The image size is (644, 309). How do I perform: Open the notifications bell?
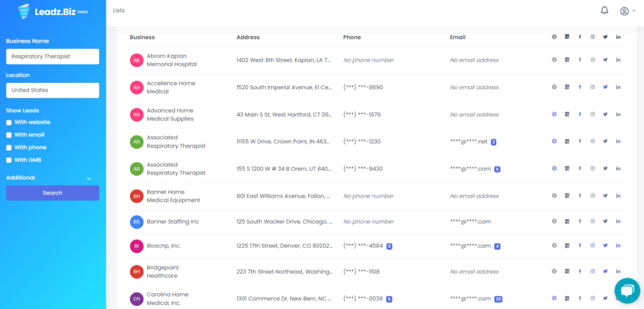pos(604,11)
